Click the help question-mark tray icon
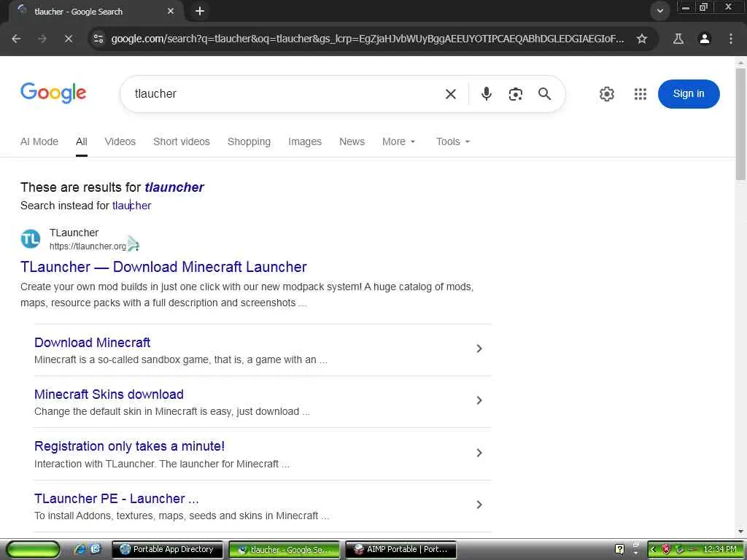Screen dimensions: 747x560 (x=619, y=550)
